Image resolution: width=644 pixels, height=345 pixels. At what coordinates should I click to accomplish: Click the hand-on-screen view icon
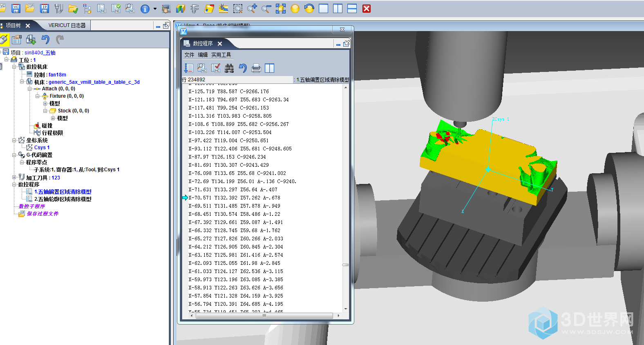tap(166, 9)
